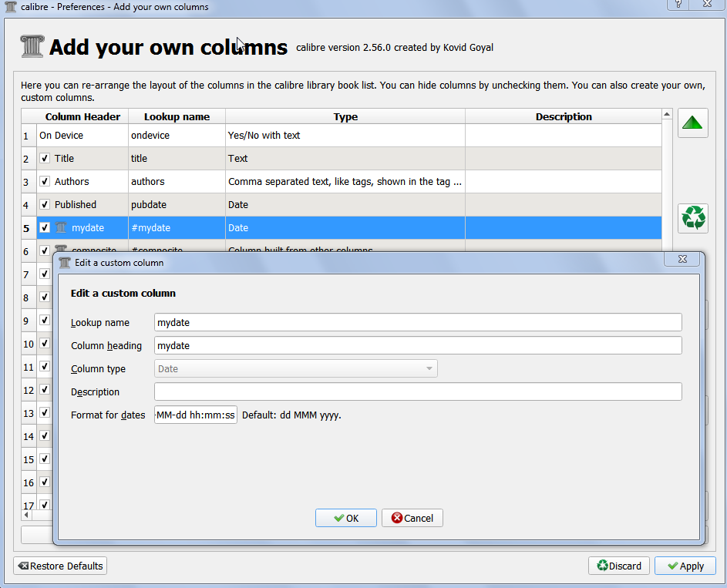Click the mydate custom column pillar icon
The image size is (727, 588).
point(61,227)
